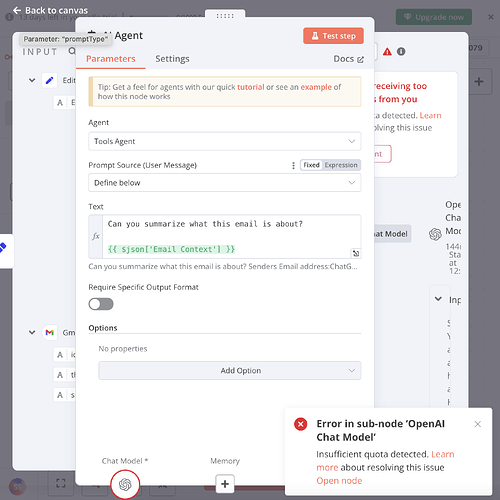Click the trial info icon at top left
Image resolution: width=500 pixels, height=500 pixels.
[x=9, y=17]
